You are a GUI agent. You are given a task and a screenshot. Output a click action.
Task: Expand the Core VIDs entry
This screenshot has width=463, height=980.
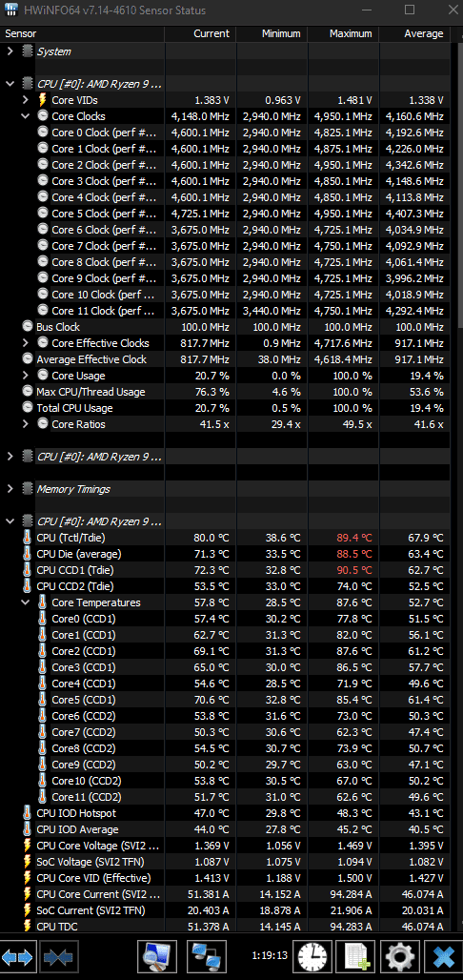(x=25, y=100)
